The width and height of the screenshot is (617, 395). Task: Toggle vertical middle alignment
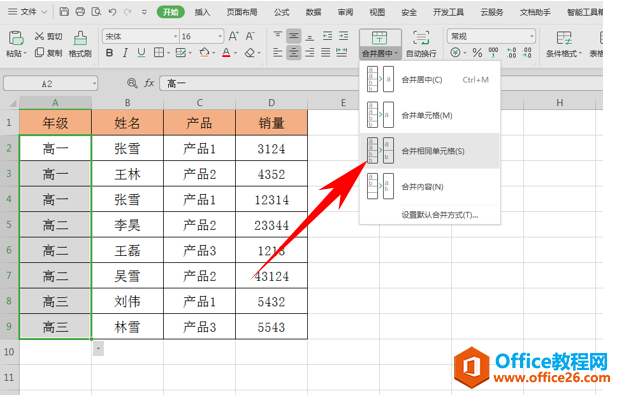pos(294,36)
